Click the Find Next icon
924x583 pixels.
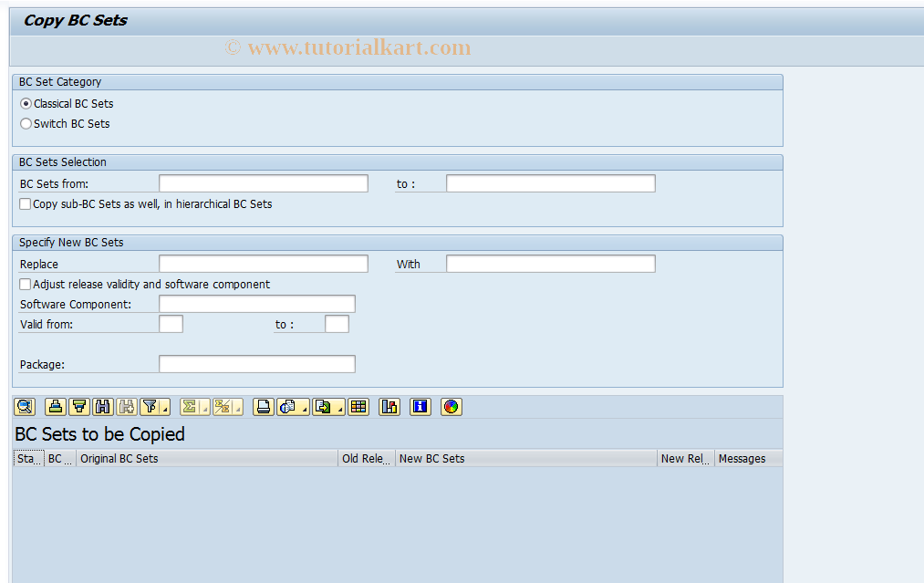click(x=125, y=407)
